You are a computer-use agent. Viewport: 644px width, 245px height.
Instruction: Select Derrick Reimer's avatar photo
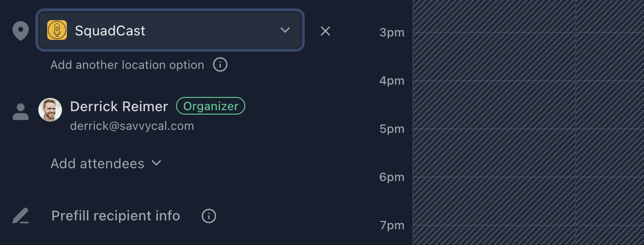pyautogui.click(x=50, y=110)
